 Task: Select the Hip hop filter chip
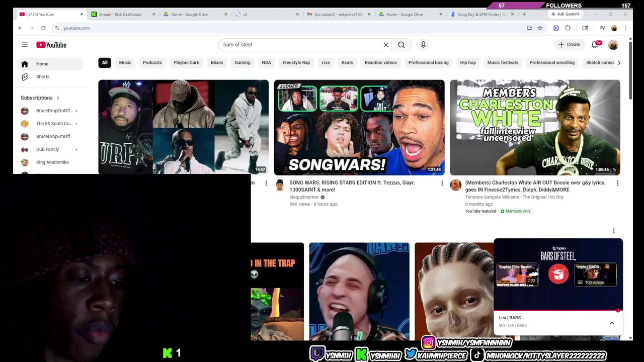468,63
